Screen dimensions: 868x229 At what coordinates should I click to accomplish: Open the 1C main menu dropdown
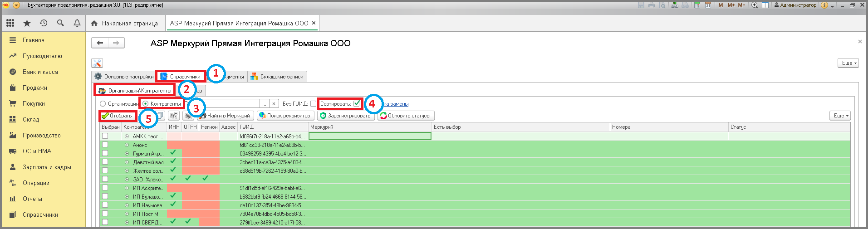pyautogui.click(x=16, y=5)
